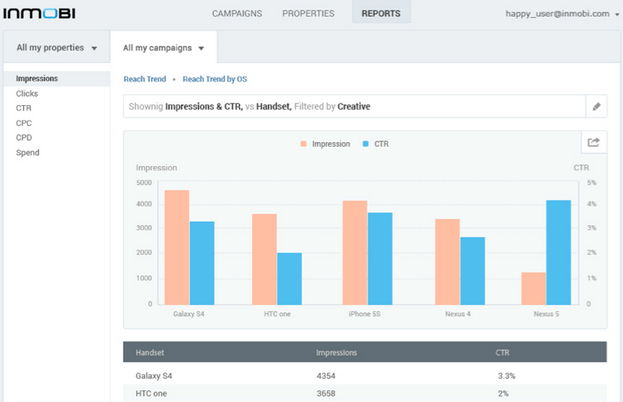This screenshot has height=402, width=623.
Task: Click the iPhone 5S axis label
Action: click(364, 314)
